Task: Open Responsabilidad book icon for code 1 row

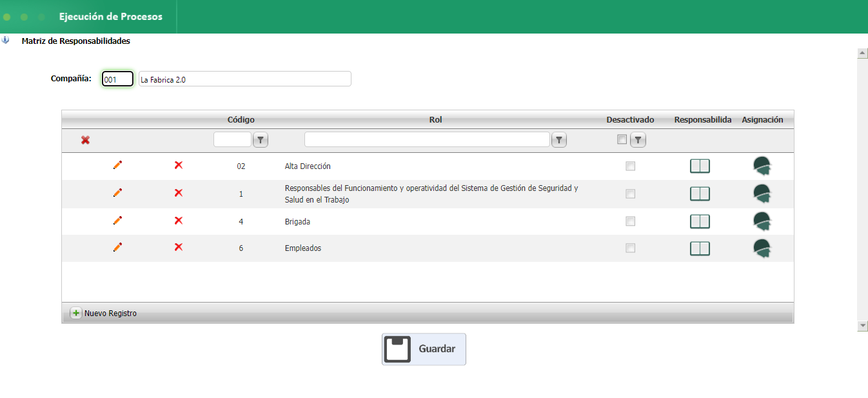Action: click(x=700, y=194)
